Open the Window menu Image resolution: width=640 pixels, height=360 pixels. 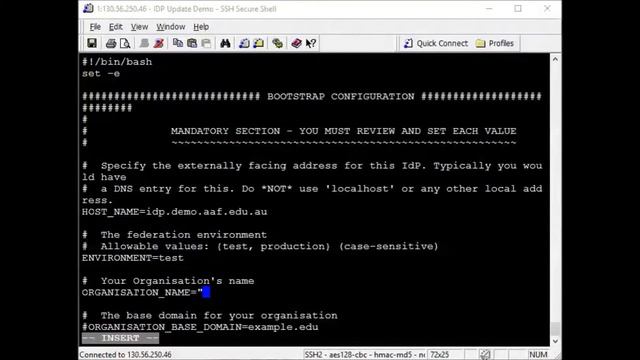point(171,27)
